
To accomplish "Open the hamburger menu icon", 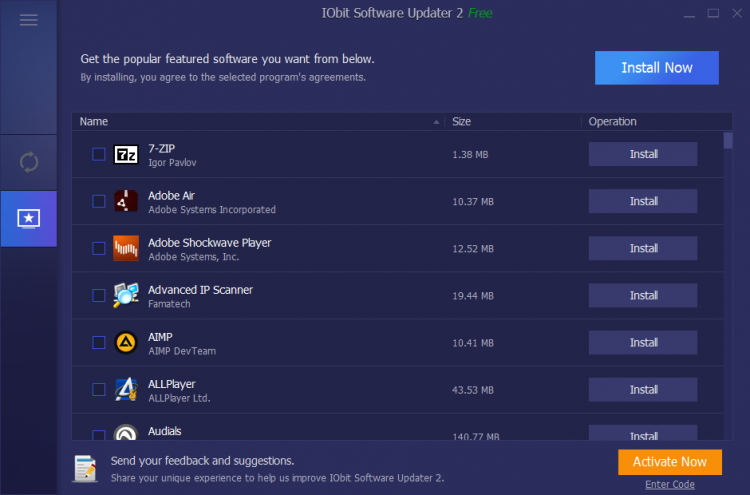I will pyautogui.click(x=29, y=20).
